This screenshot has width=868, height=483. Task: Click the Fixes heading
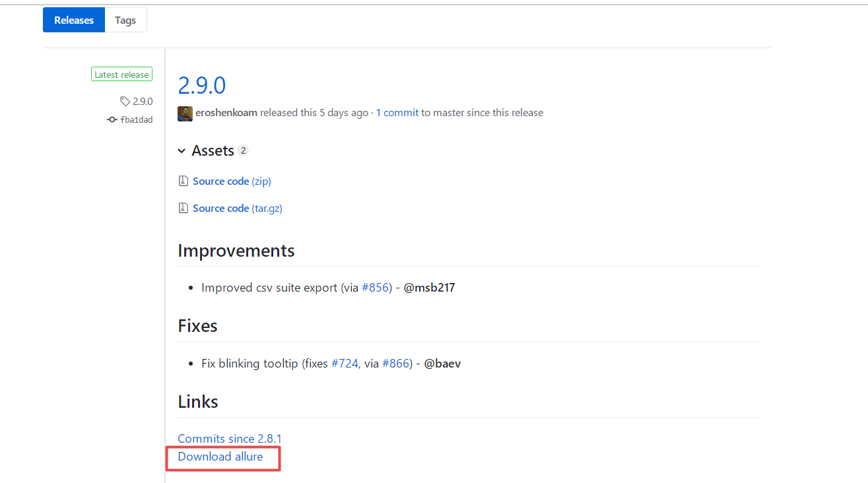tap(198, 326)
